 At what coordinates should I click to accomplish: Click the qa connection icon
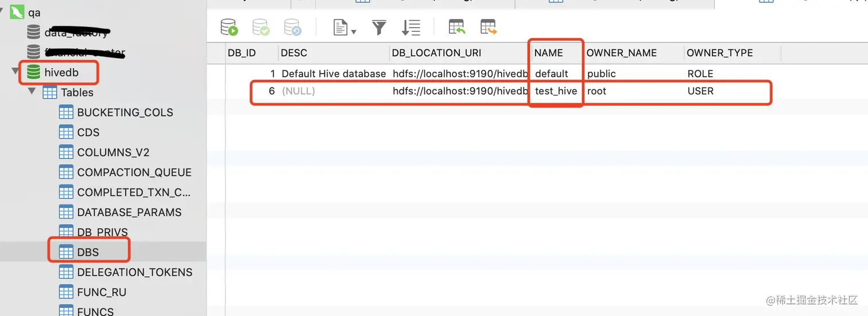click(16, 12)
